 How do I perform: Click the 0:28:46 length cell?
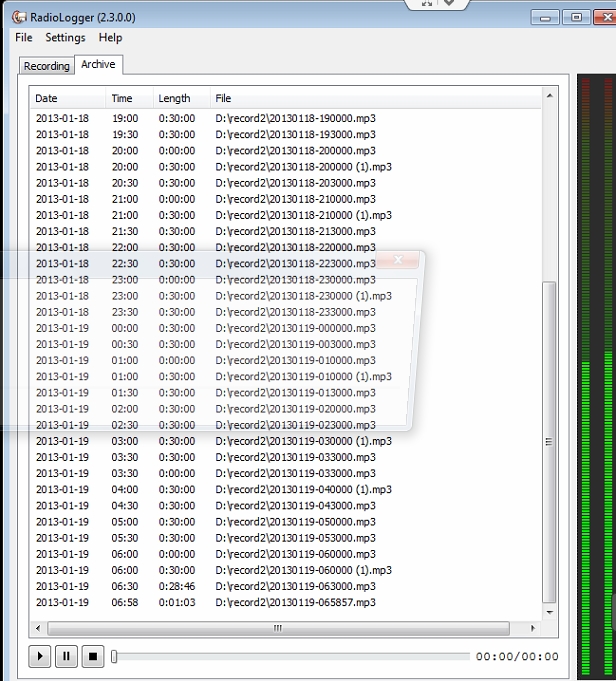[x=177, y=586]
